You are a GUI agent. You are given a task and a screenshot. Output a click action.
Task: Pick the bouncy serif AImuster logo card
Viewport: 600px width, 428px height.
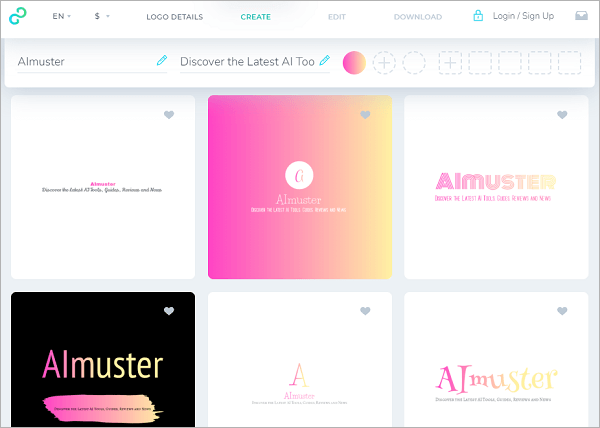[496, 360]
